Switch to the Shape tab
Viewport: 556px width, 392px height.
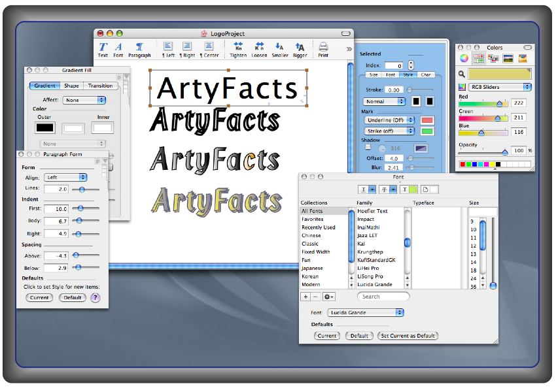pos(71,86)
